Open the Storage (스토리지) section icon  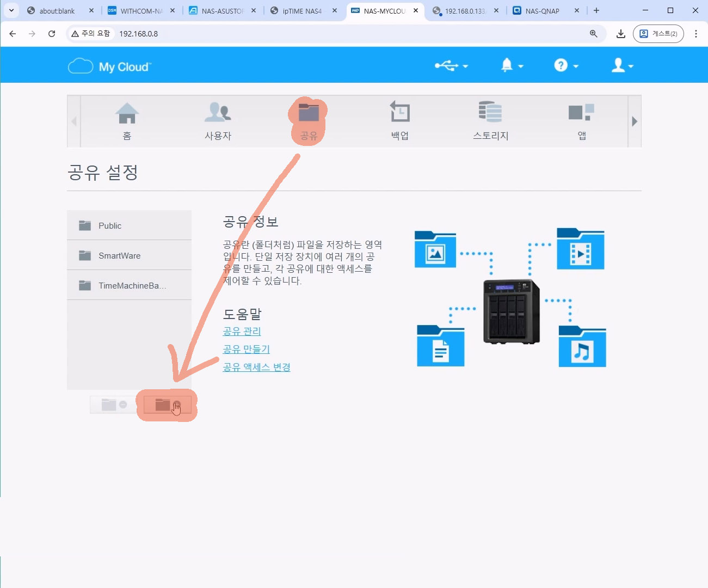click(490, 113)
